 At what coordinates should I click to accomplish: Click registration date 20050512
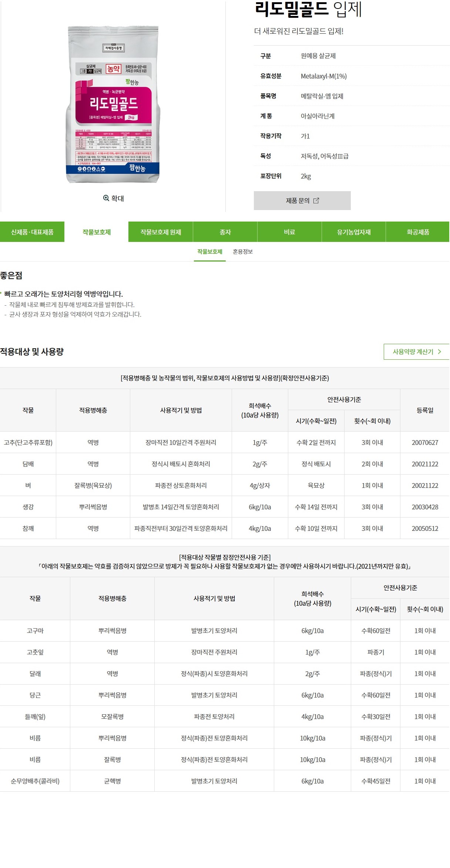pos(425,528)
